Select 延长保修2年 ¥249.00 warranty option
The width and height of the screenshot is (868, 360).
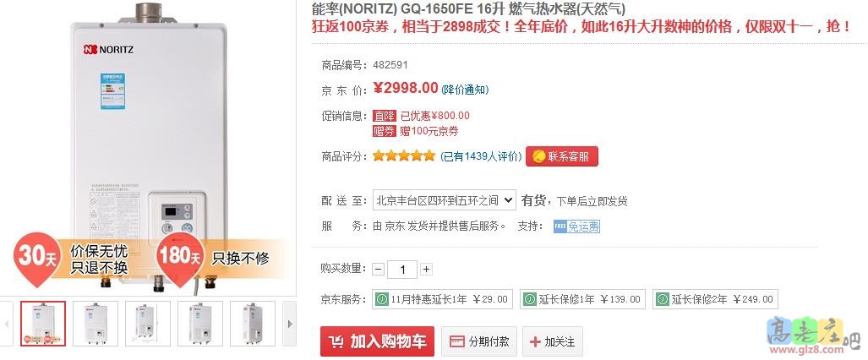pyautogui.click(x=715, y=299)
